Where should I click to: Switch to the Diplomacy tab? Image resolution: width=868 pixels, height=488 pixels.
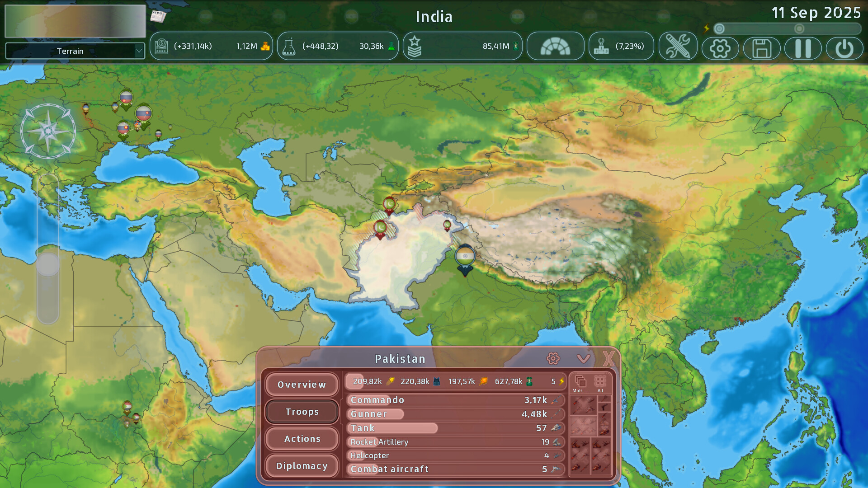302,466
